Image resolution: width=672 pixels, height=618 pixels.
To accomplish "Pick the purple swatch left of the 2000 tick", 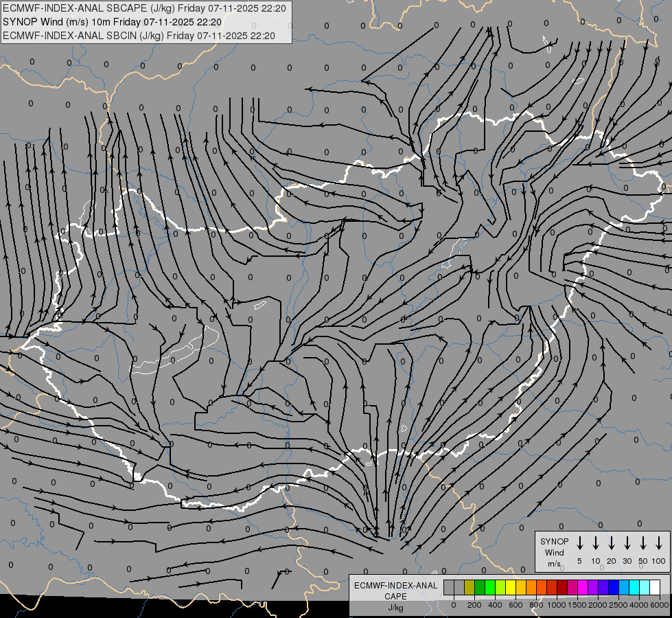I will coord(593,587).
